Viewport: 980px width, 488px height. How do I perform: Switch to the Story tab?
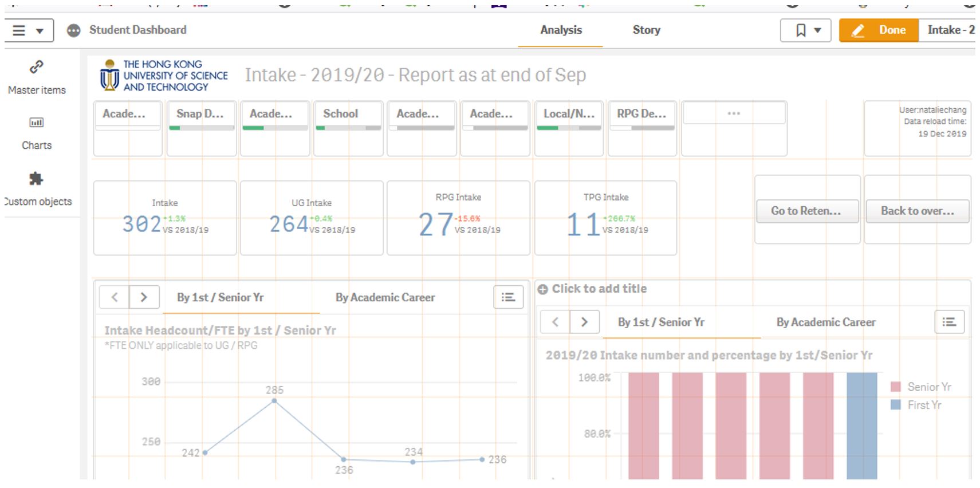(646, 30)
